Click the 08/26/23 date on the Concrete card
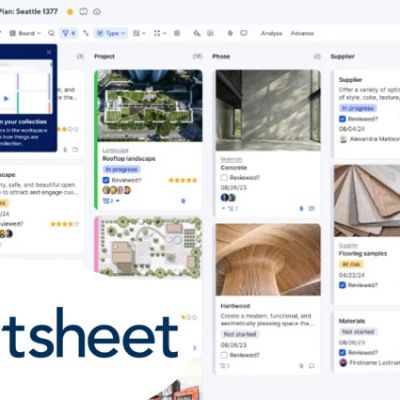 point(234,188)
